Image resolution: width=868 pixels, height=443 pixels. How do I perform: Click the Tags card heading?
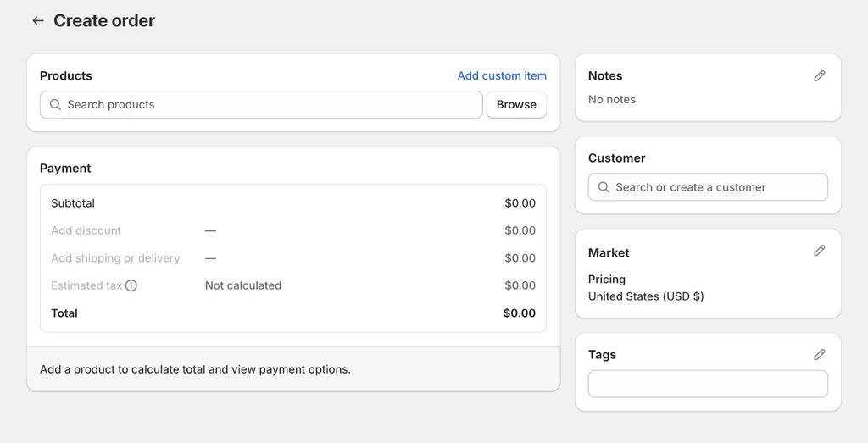[x=603, y=355]
